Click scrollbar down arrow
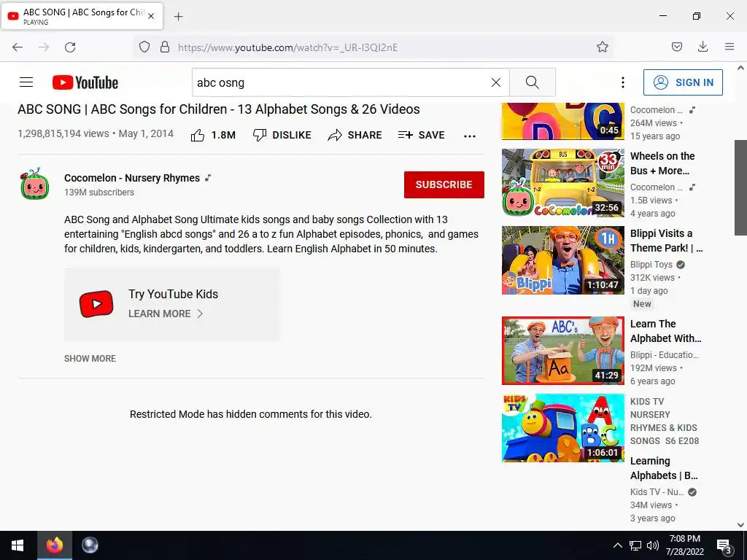Screen dimensions: 747x560 click(740, 525)
